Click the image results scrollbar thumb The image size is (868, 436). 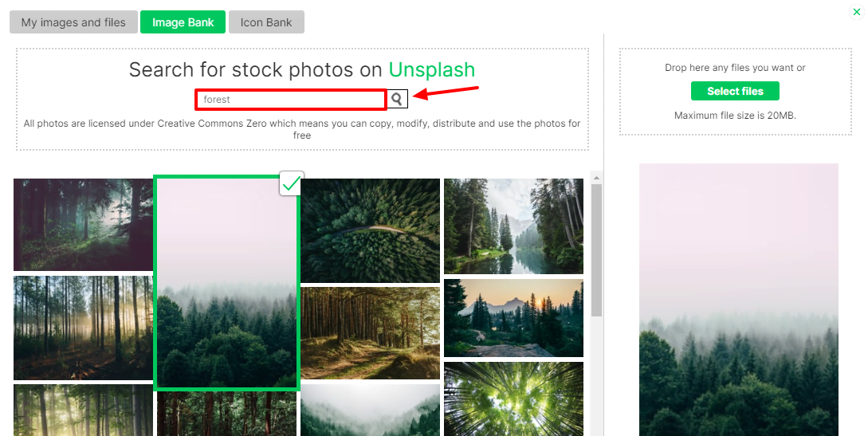click(x=596, y=250)
